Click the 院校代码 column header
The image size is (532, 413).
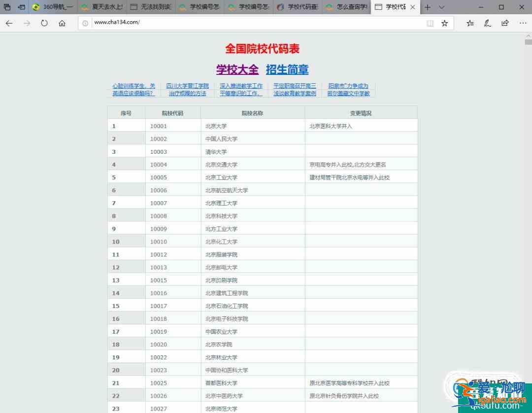pyautogui.click(x=173, y=113)
